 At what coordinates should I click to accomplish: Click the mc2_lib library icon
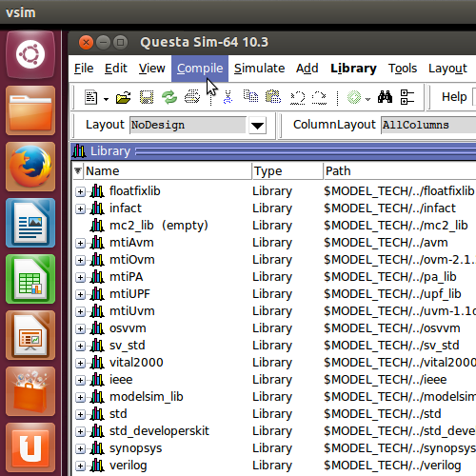pos(97,226)
